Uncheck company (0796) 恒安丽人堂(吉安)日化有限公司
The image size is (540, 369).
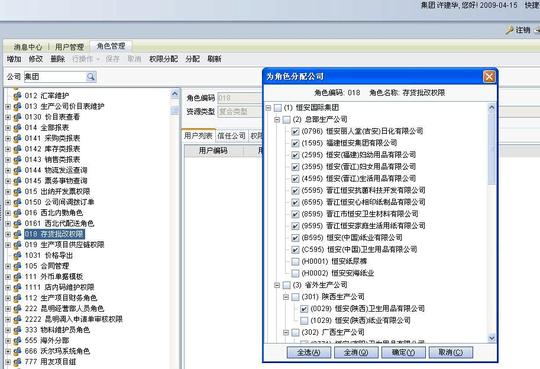tap(295, 132)
